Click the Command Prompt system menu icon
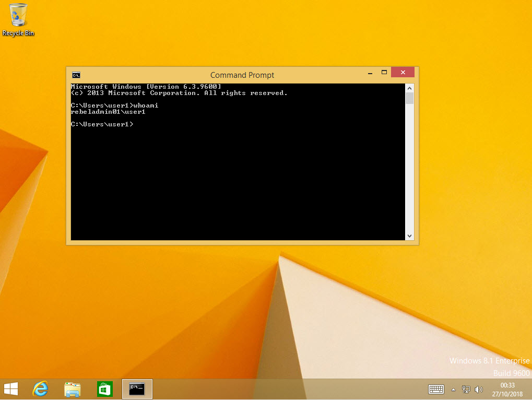This screenshot has width=532, height=400. 76,75
